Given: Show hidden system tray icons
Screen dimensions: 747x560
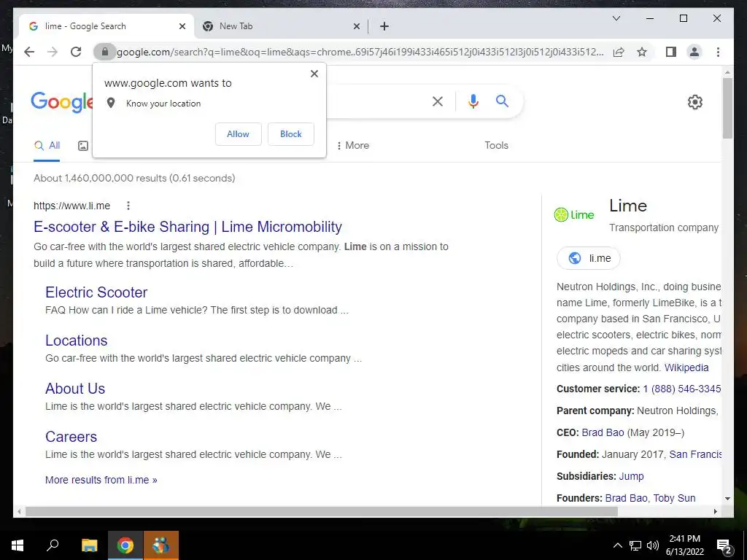Looking at the screenshot, I should coord(617,545).
